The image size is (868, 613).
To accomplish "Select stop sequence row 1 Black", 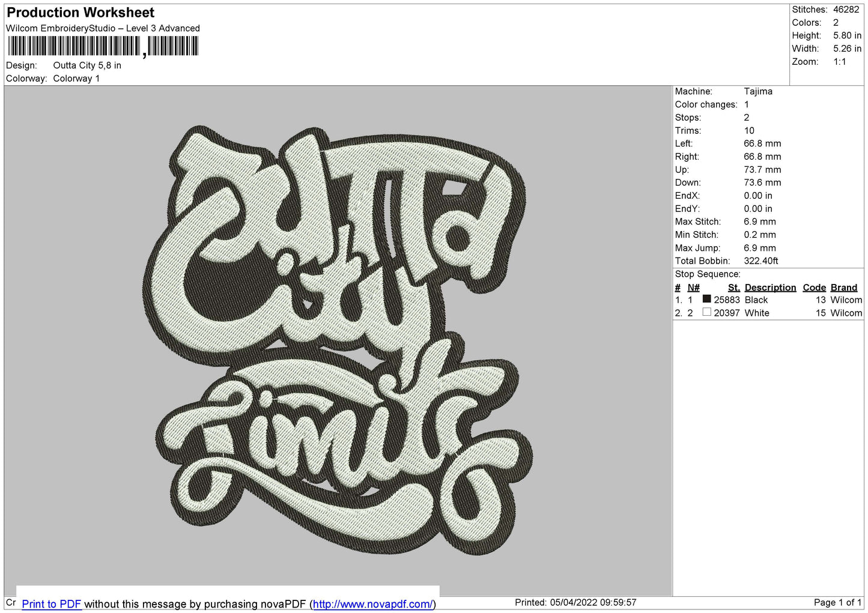I will (768, 300).
